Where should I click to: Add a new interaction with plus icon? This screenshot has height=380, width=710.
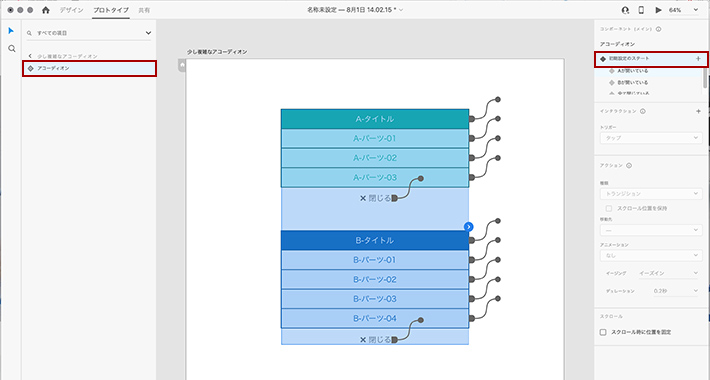698,111
